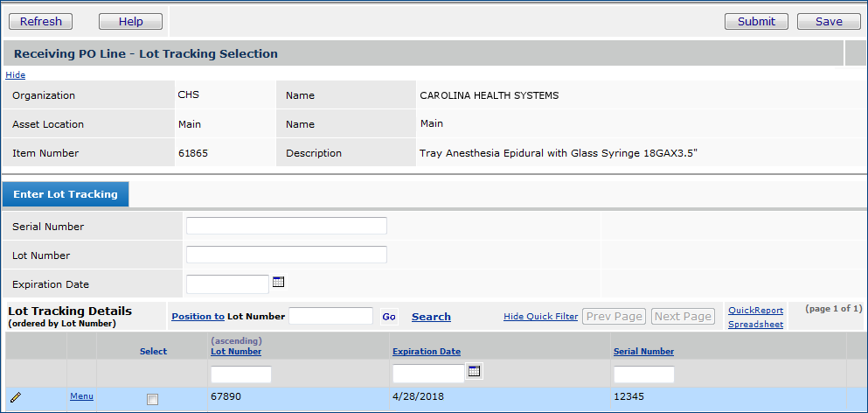Select the Enter Lot Tracking tab
The height and width of the screenshot is (413, 868).
coord(66,194)
